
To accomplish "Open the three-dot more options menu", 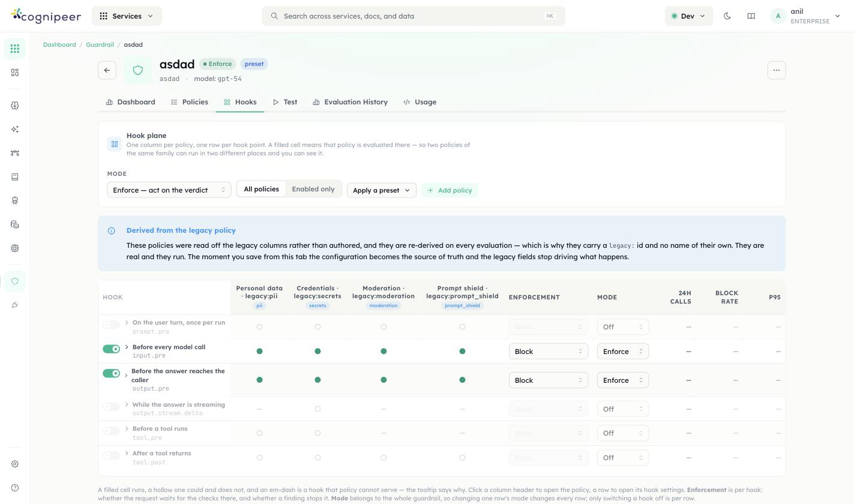I will click(777, 70).
